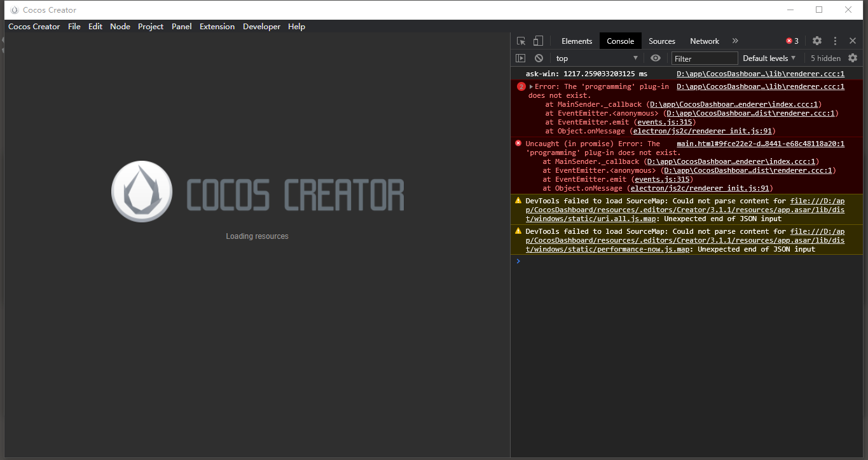This screenshot has height=460, width=868.
Task: Minimize the Cocos Creator window
Action: tap(791, 10)
